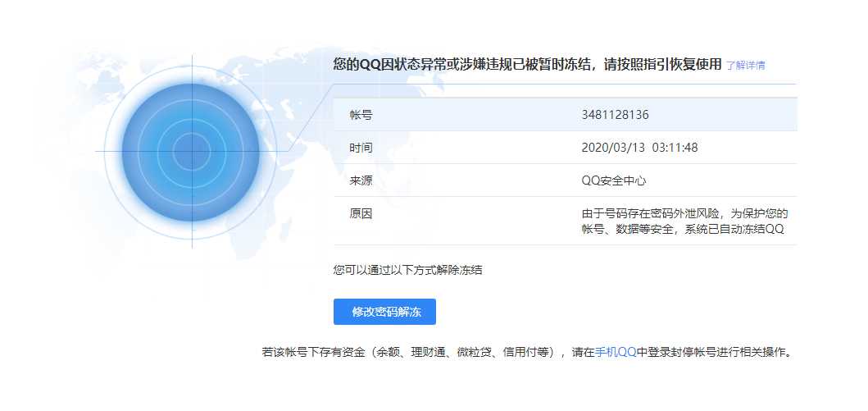Select the source text QQ安全中心
Screen dimensions: 868x411
tap(614, 180)
